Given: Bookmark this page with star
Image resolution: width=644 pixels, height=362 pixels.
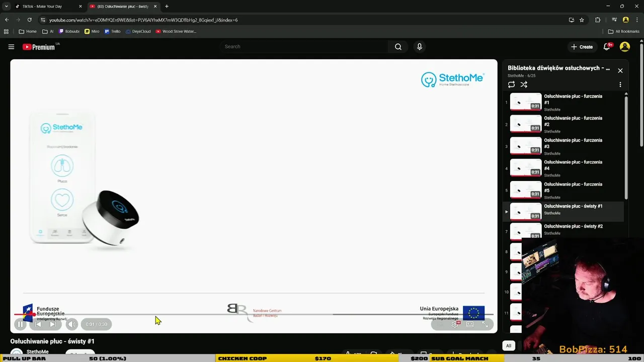Looking at the screenshot, I should (582, 20).
